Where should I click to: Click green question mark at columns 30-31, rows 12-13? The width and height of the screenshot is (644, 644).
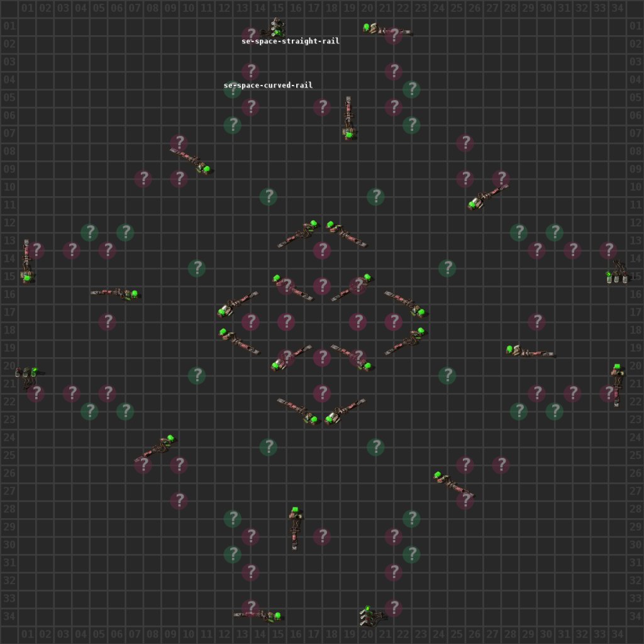[555, 232]
